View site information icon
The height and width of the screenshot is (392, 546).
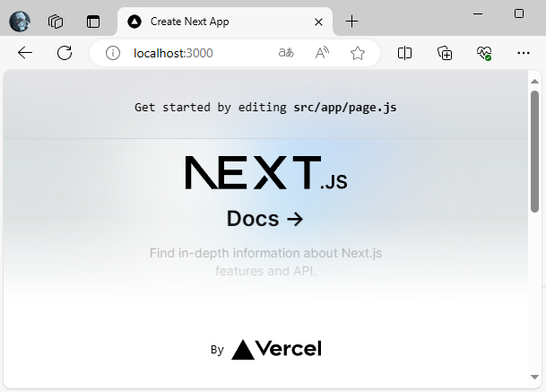[113, 53]
